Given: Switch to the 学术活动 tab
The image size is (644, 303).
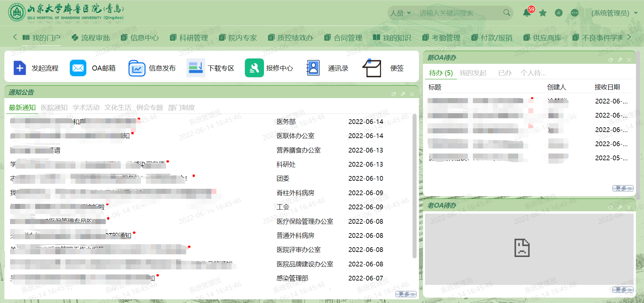Looking at the screenshot, I should 86,107.
